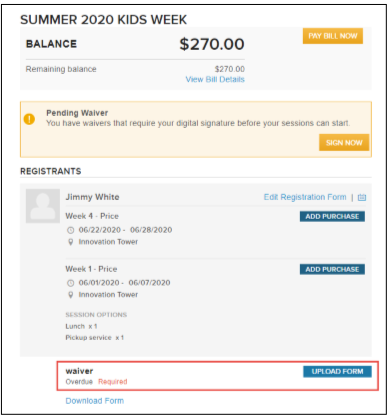Click Sign Now to sign waivers

point(344,143)
